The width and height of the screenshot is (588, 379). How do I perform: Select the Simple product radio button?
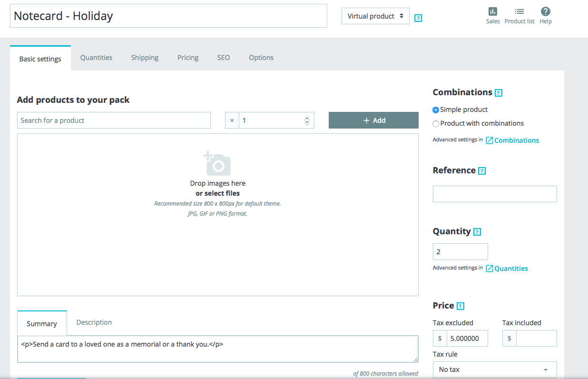click(436, 110)
